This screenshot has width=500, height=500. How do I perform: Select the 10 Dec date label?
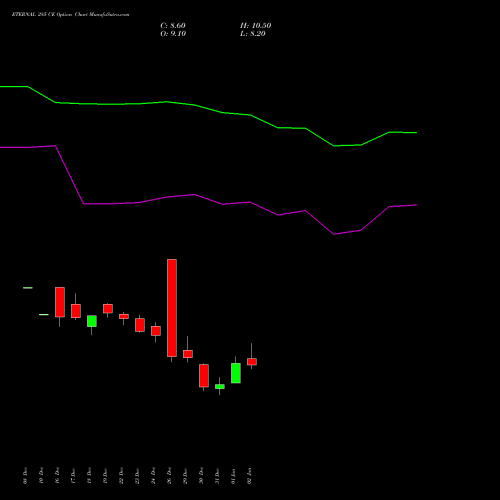[x=41, y=476]
